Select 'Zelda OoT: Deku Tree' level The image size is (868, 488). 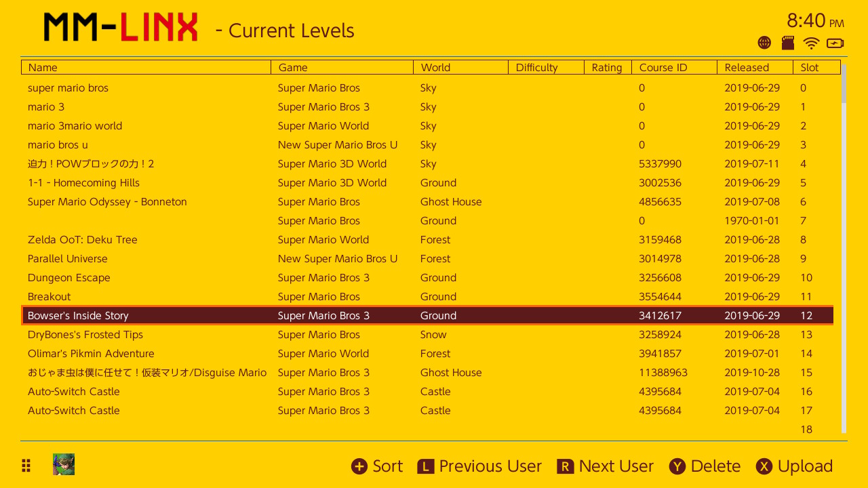tap(428, 239)
